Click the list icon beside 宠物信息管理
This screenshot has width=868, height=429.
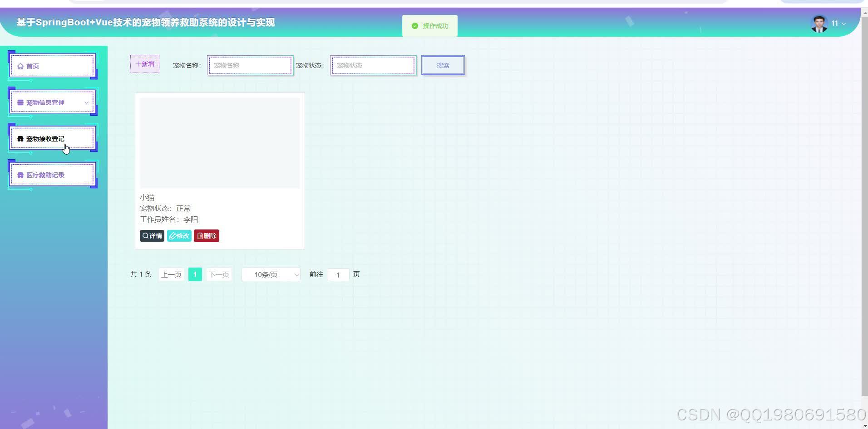click(20, 102)
